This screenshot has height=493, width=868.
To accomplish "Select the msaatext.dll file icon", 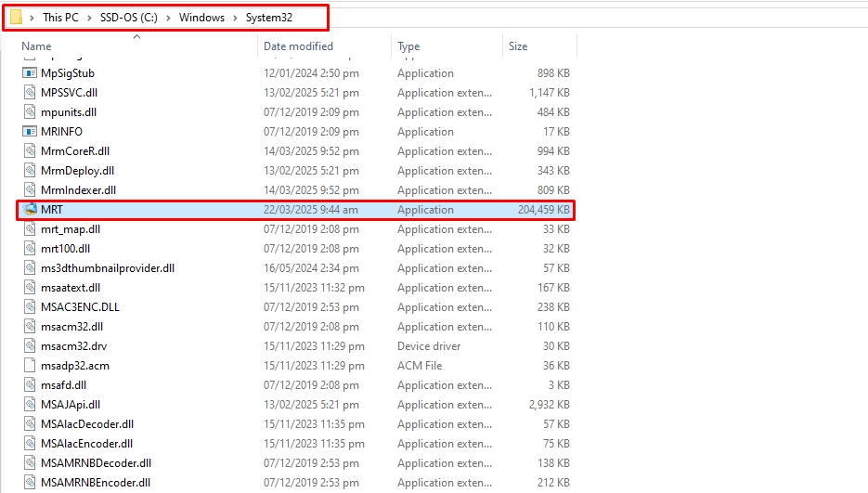I will click(x=30, y=288).
